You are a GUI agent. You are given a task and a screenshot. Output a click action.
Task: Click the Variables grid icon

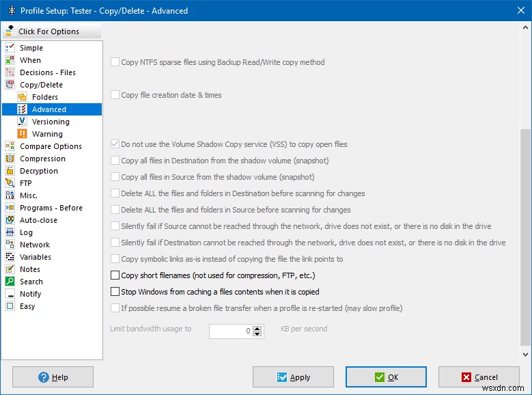tap(10, 257)
